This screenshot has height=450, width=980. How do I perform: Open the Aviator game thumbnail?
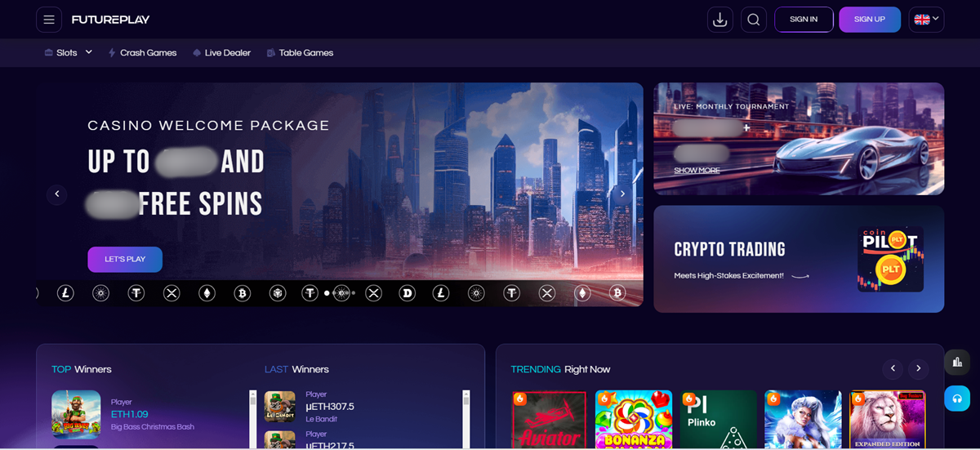549,420
